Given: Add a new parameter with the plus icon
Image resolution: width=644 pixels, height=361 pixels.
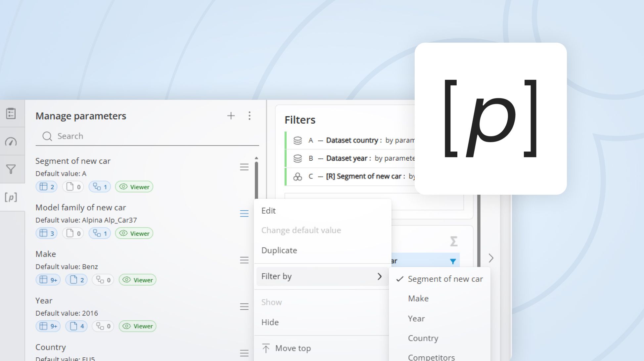Looking at the screenshot, I should (x=231, y=116).
